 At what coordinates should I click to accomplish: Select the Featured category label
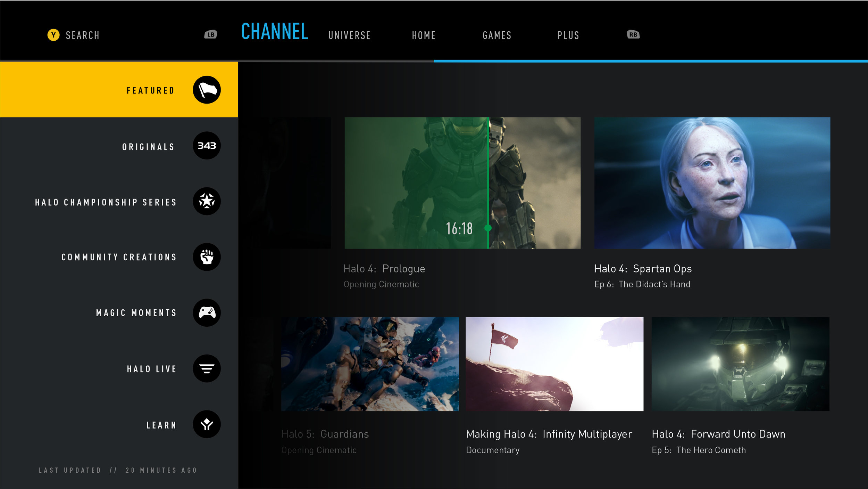[x=150, y=91]
